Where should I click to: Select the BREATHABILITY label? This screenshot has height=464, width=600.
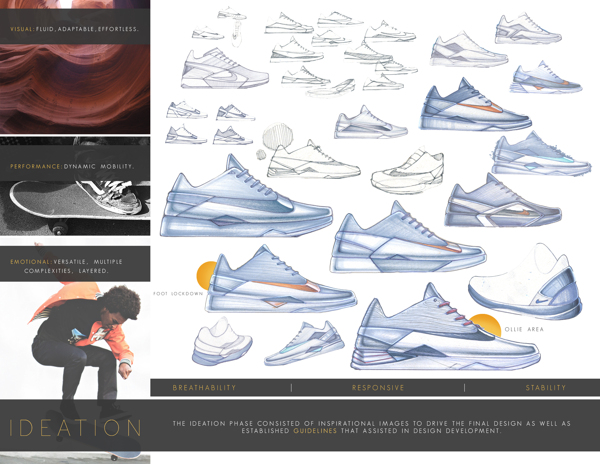[x=204, y=387]
